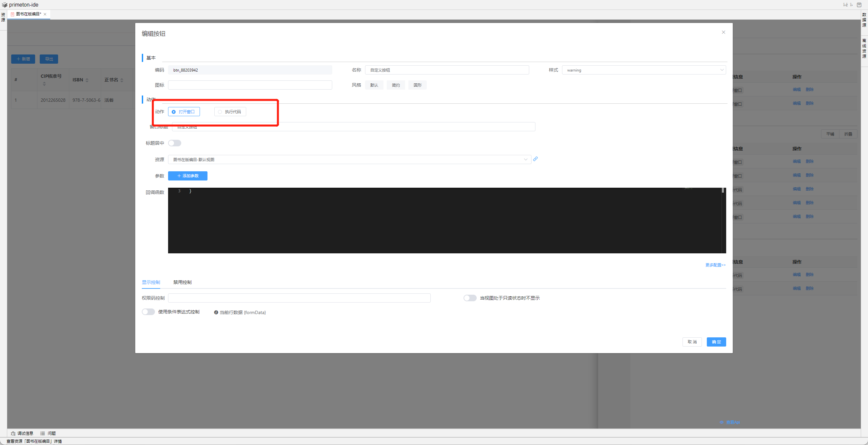
Task: Click the 确定 confirm button
Action: coord(716,342)
